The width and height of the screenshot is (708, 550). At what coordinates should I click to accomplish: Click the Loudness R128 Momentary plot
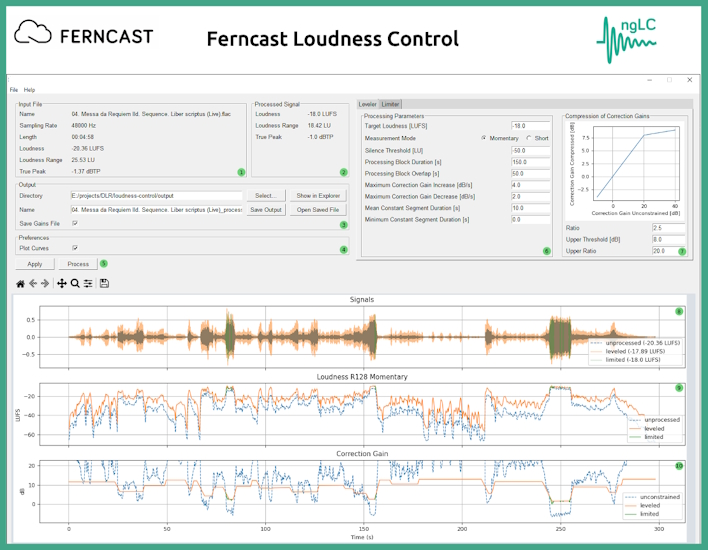(362, 414)
